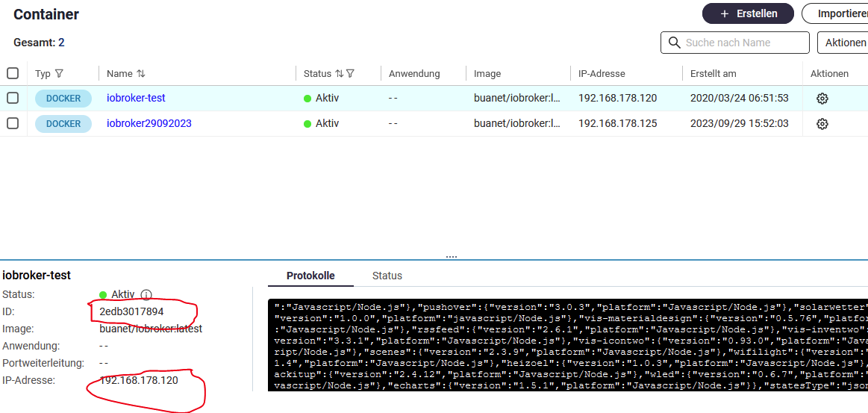Viewport: 868px width, 413px height.
Task: Click the iobroker-test details panel title
Action: pyautogui.click(x=37, y=275)
